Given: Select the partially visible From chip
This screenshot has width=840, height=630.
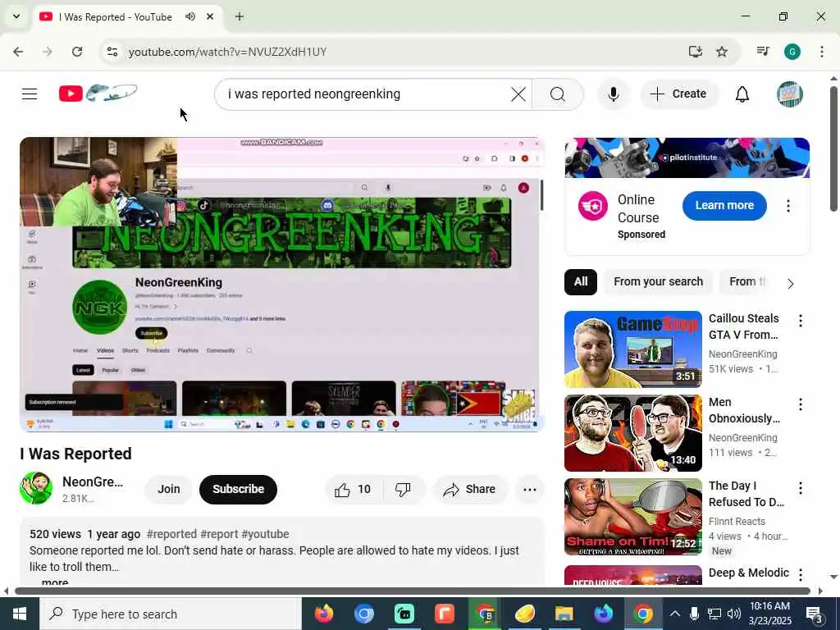Looking at the screenshot, I should coord(748,282).
